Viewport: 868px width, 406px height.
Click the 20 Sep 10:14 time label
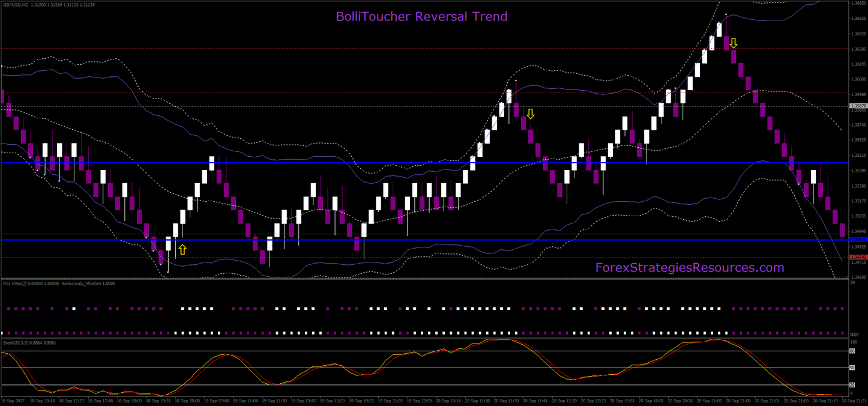point(448,401)
